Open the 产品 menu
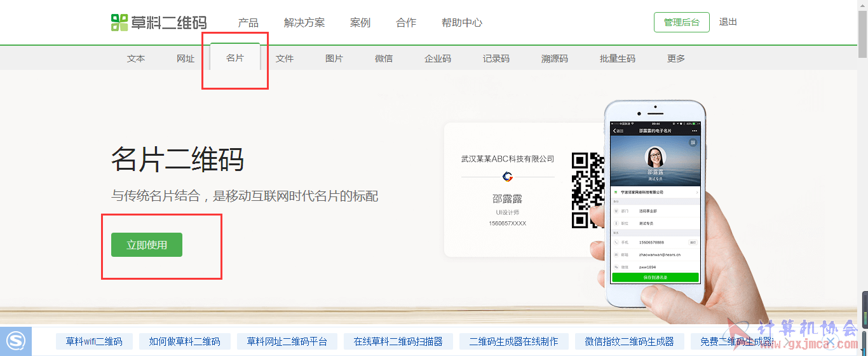This screenshot has height=356, width=868. click(x=248, y=22)
